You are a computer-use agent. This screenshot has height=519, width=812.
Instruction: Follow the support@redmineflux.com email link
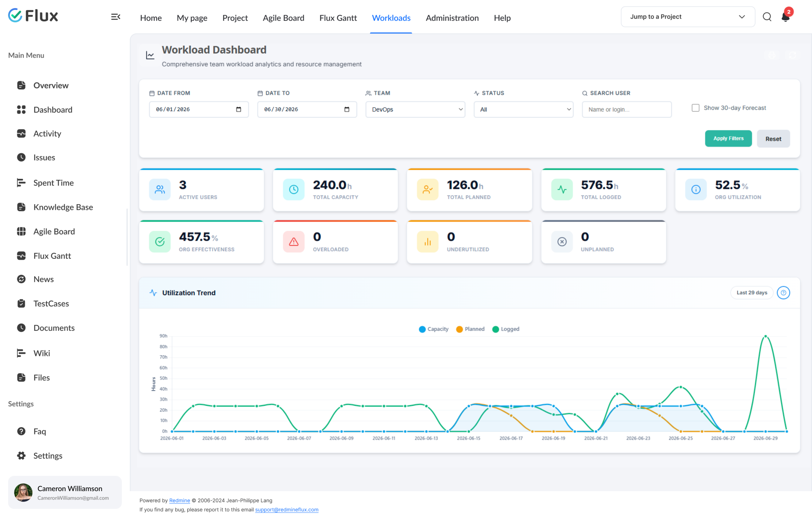pyautogui.click(x=287, y=509)
